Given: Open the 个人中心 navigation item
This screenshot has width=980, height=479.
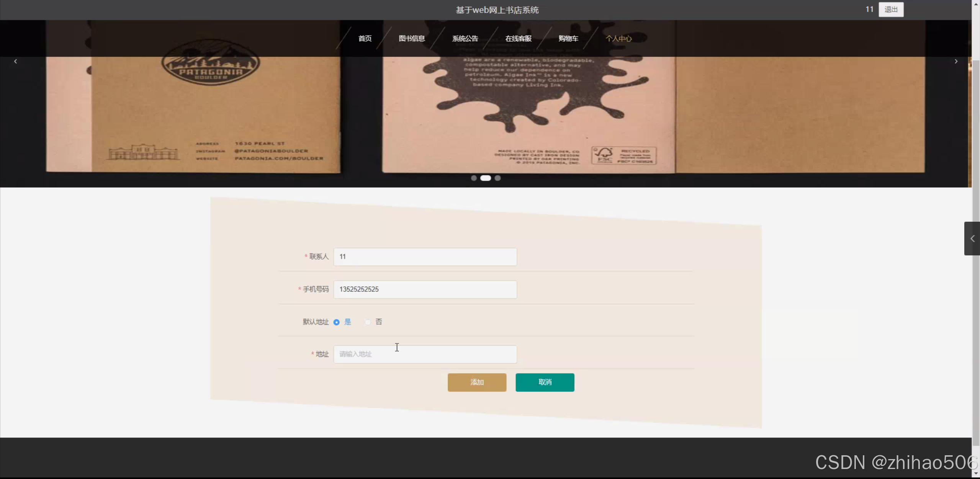Looking at the screenshot, I should [618, 38].
